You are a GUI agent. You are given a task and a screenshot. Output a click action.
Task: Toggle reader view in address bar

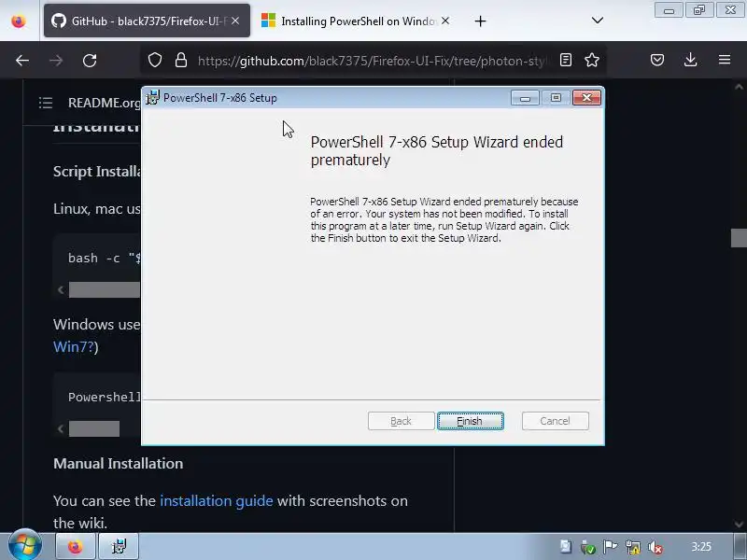566,60
